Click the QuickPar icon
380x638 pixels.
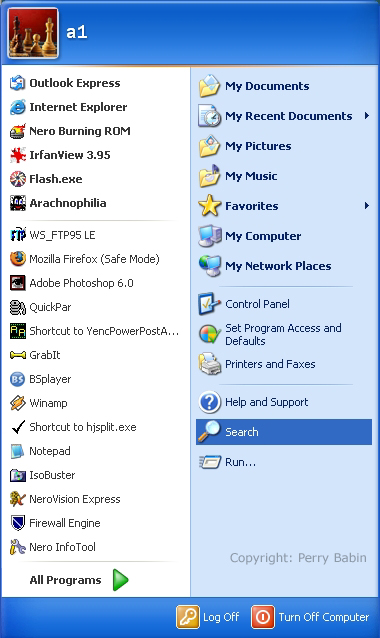[17, 307]
